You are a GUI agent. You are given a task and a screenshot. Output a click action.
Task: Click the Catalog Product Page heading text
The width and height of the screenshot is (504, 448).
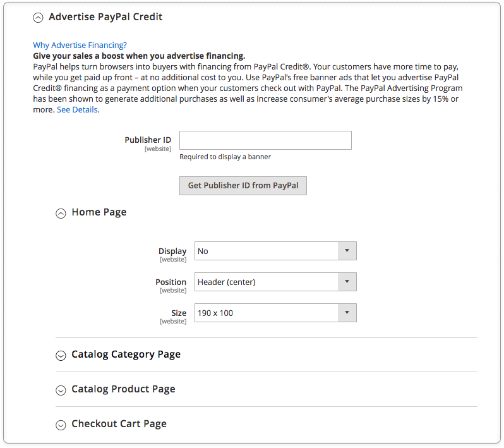(x=123, y=389)
